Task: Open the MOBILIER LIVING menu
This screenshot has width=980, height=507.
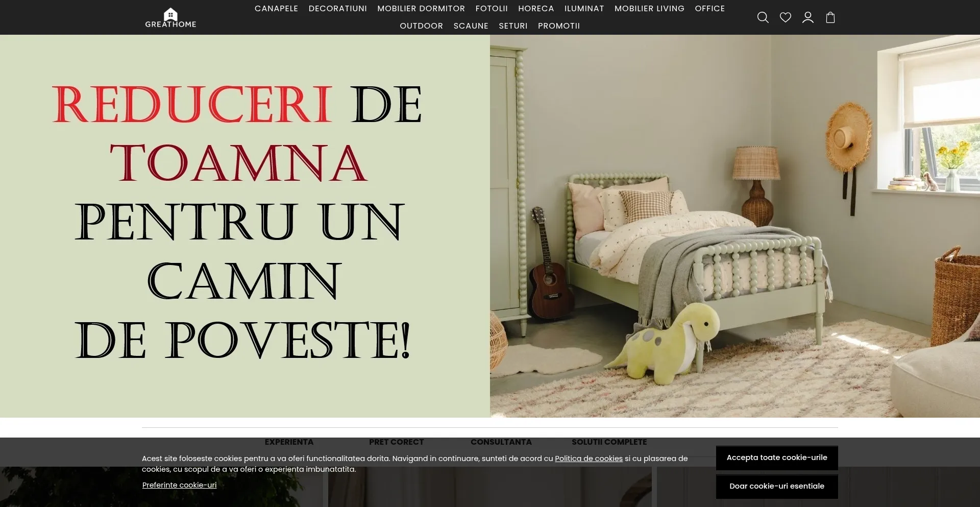Action: (x=649, y=9)
